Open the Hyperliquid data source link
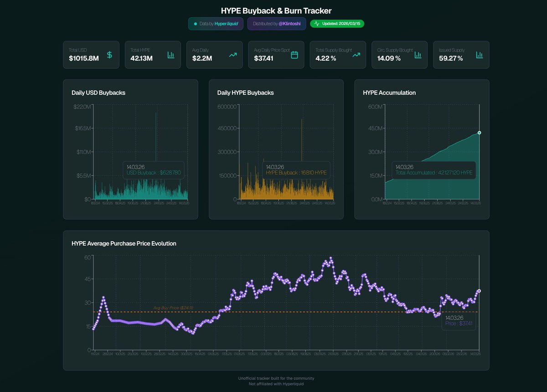 coord(226,24)
